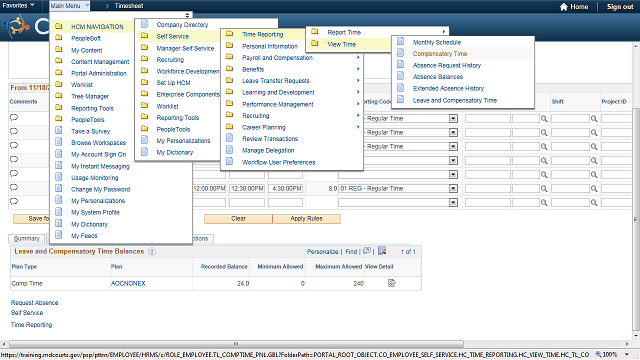Expand the Career Planning submenu arrow

[358, 127]
